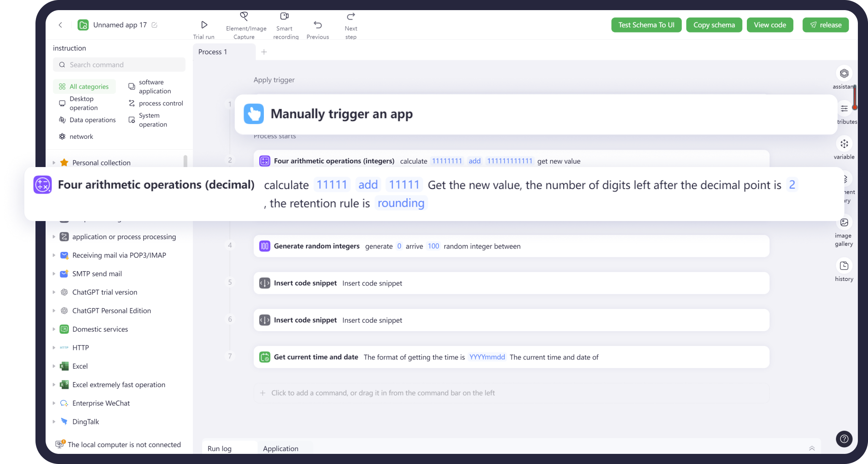
Task: Click the command list scrollbar
Action: pos(185,161)
